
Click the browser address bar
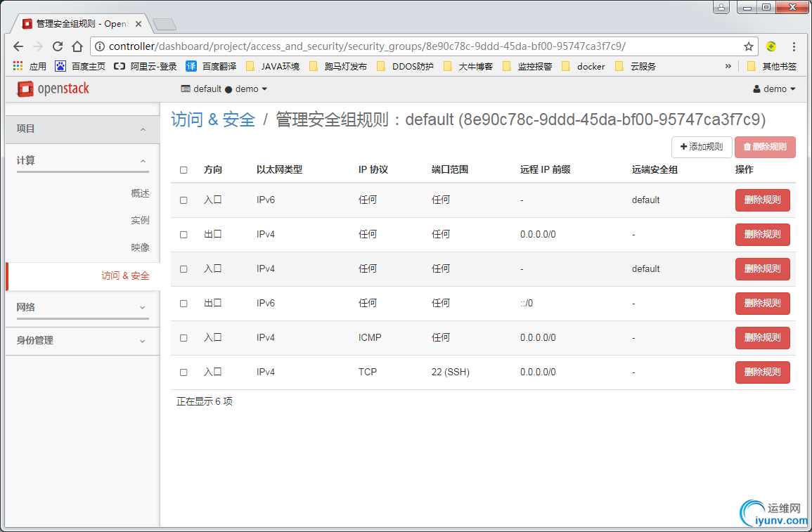pyautogui.click(x=422, y=46)
